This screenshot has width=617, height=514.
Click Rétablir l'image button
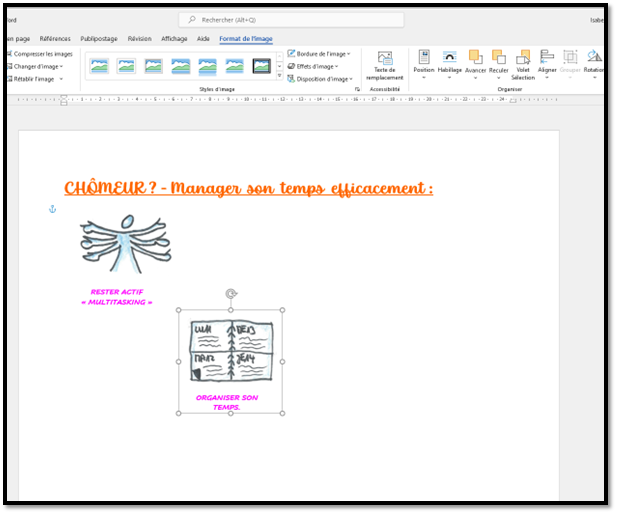[31, 79]
